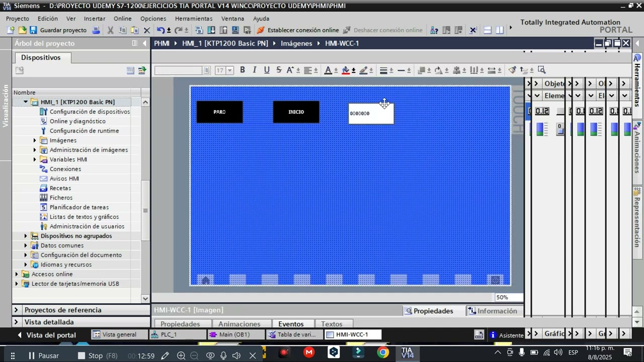
Task: Open Main (OB1) from bottom bar
Action: point(235,335)
